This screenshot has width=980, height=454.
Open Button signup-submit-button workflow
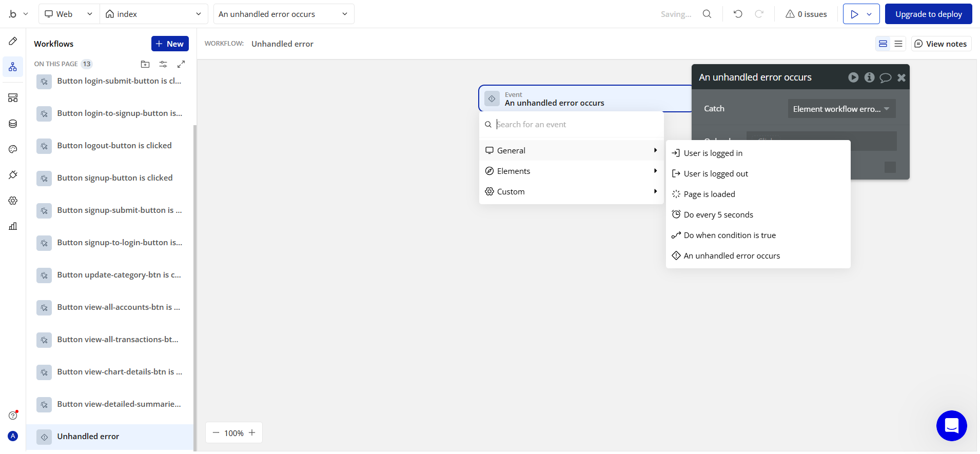click(x=110, y=210)
